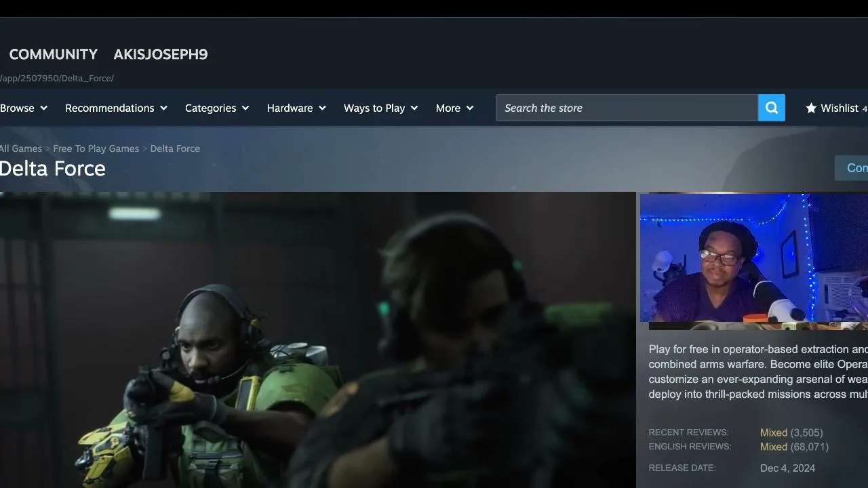Click the blue search magnifier icon
Image resolution: width=868 pixels, height=488 pixels.
(x=772, y=108)
